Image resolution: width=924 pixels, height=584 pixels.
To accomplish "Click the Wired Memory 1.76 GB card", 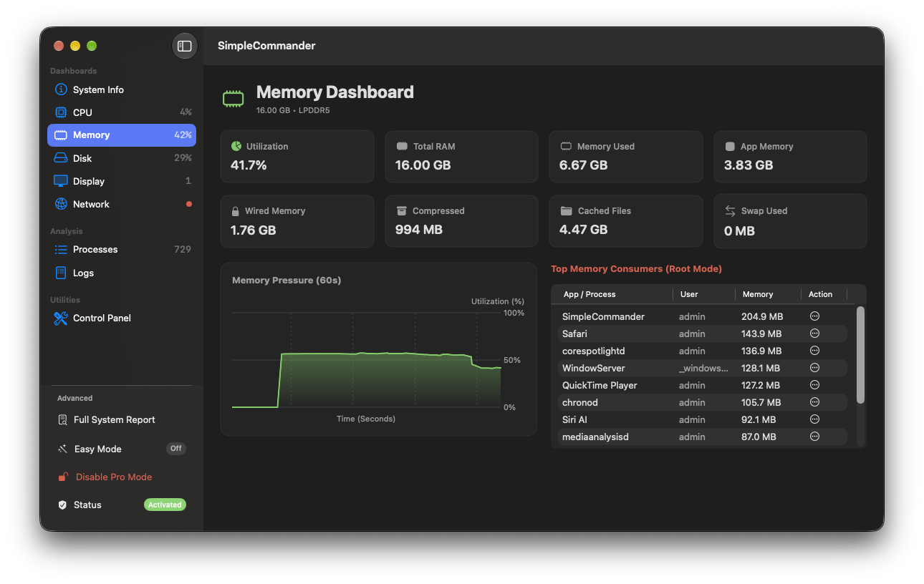I will (297, 221).
